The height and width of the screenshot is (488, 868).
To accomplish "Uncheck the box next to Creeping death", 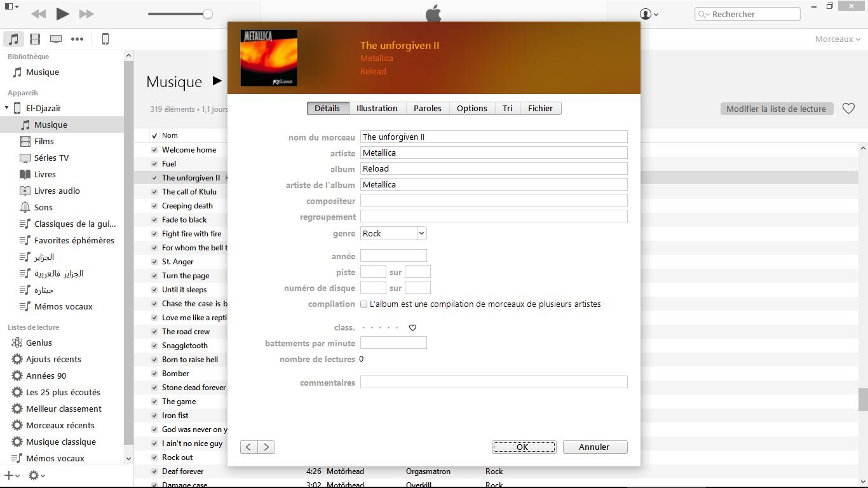I will click(x=154, y=206).
